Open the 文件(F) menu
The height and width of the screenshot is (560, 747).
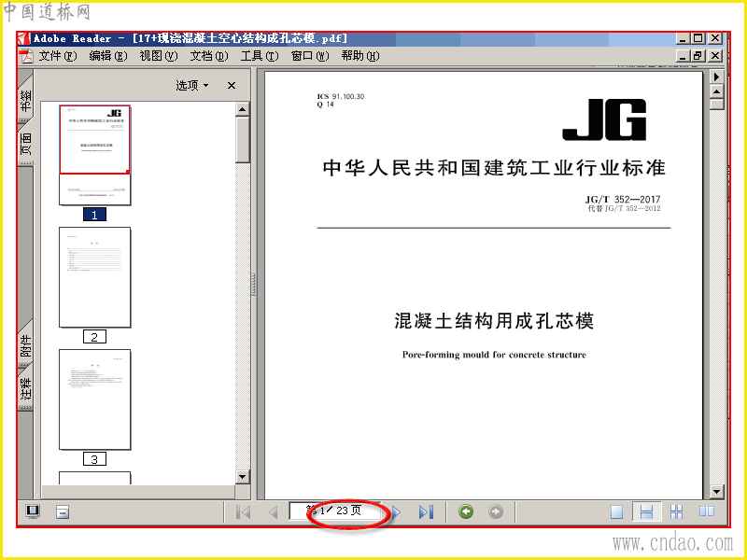pos(57,56)
